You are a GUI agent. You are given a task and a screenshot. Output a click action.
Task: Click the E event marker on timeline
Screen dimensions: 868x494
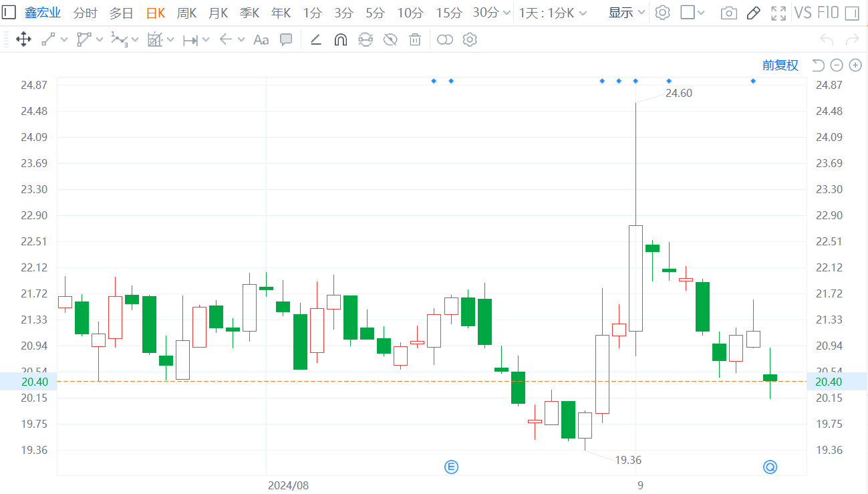coord(452,467)
